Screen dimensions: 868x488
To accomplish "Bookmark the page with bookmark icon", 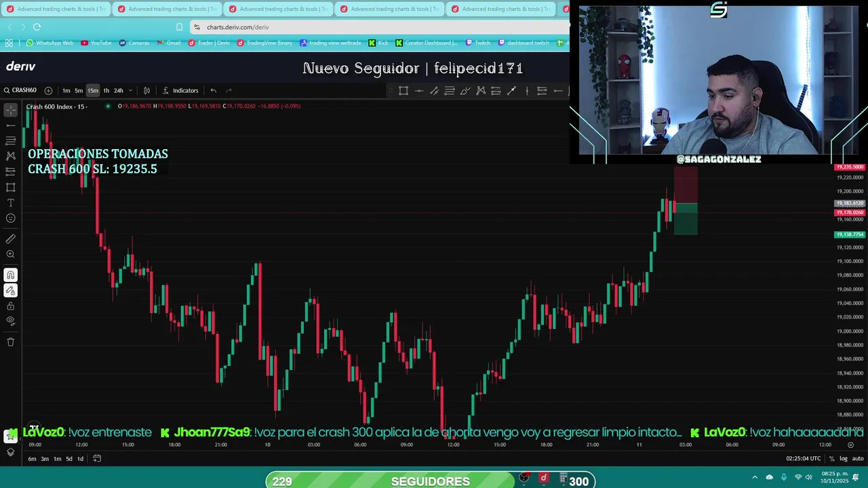I will click(x=179, y=27).
